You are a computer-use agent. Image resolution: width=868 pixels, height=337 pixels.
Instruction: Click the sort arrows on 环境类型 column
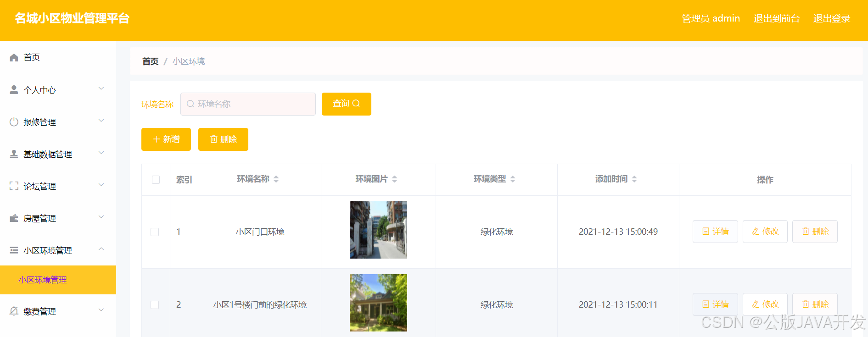point(513,179)
